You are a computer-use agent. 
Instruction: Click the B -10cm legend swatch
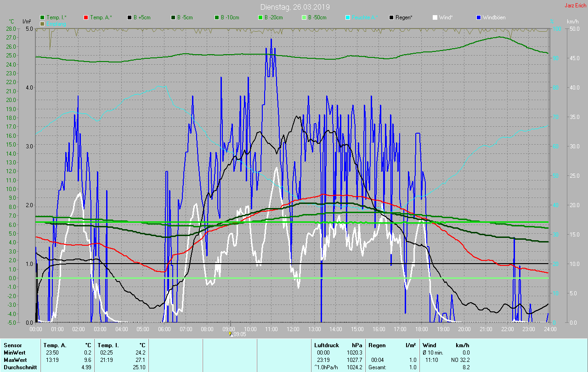click(217, 17)
